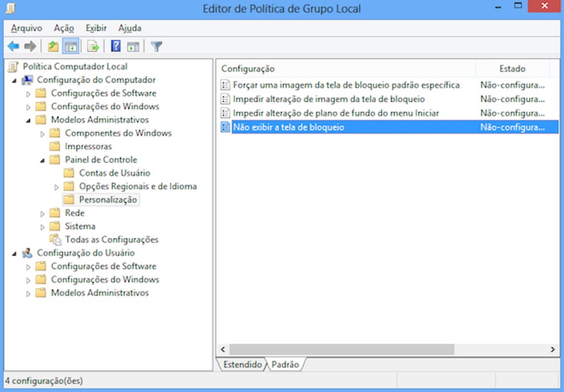
Task: Click the Painel de Controle folder icon
Action: click(x=54, y=159)
